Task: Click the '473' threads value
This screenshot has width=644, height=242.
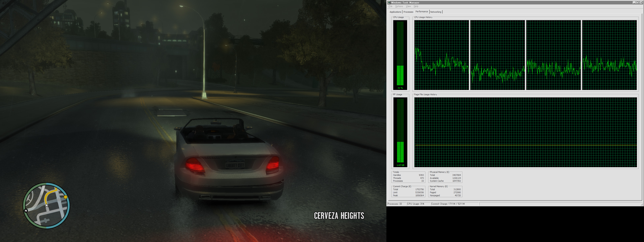Action: point(422,178)
